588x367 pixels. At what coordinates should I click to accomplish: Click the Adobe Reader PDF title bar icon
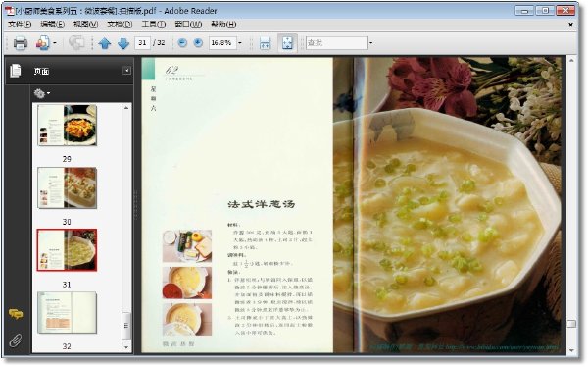coord(10,10)
